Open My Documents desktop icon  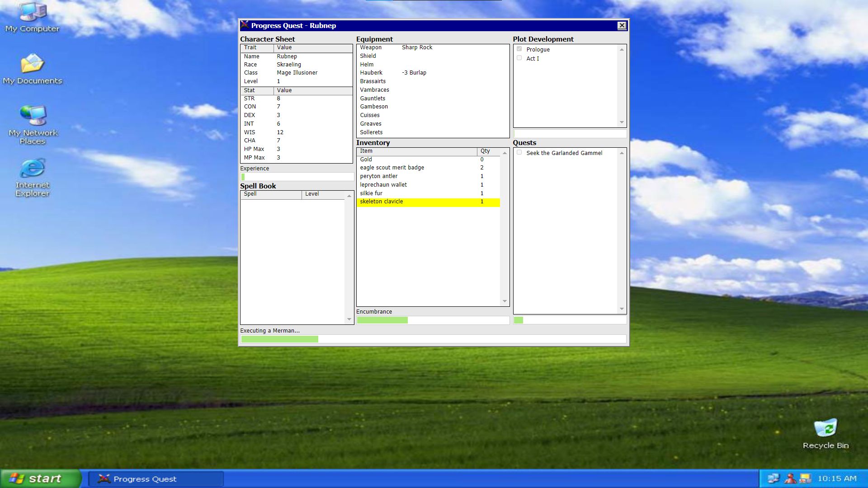point(32,69)
